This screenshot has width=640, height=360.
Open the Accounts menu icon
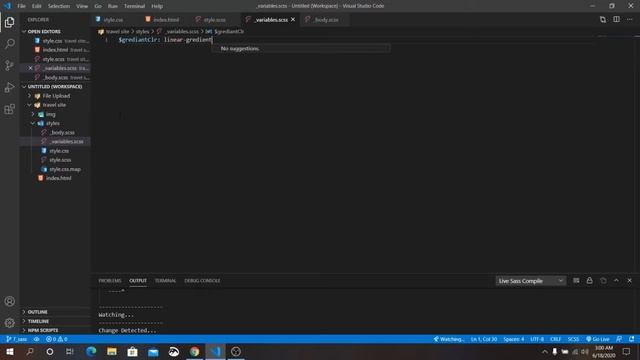[x=9, y=301]
